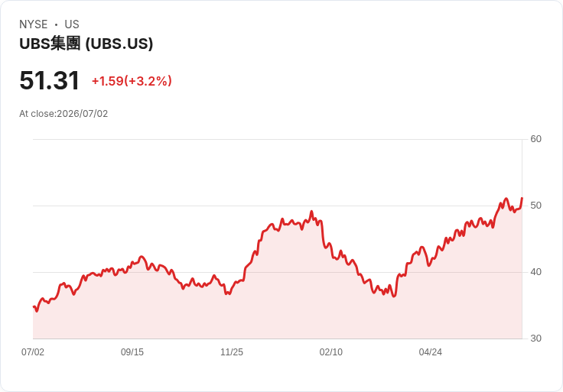Click the 04/24 x-axis date label
The height and width of the screenshot is (392, 563).
pyautogui.click(x=430, y=352)
